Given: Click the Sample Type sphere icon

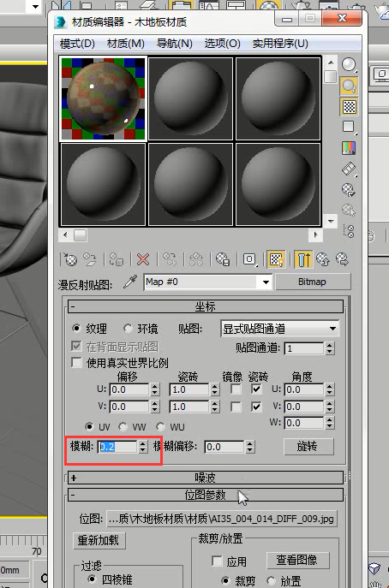Looking at the screenshot, I should pos(349,65).
